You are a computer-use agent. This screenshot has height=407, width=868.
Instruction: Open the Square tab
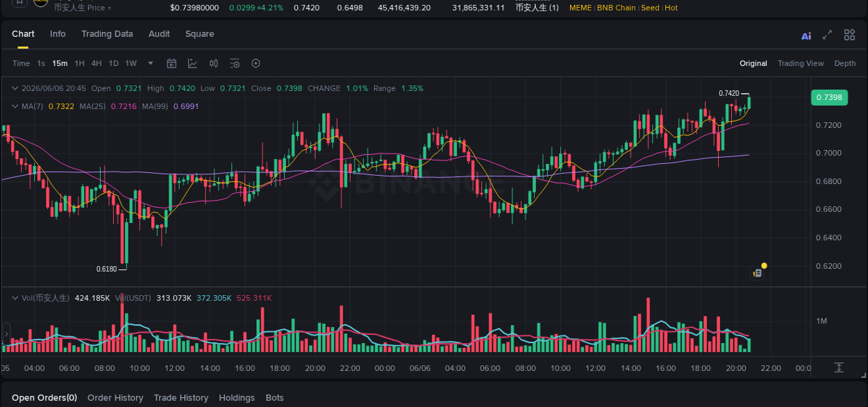[x=199, y=34]
